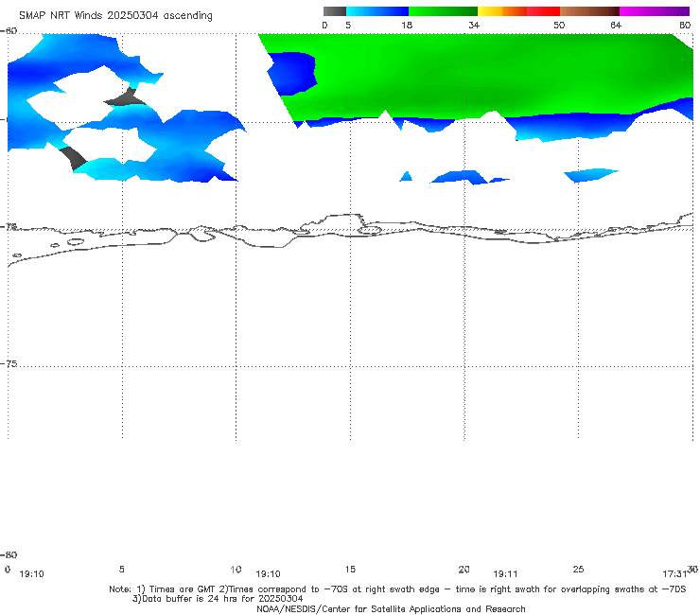The image size is (700, 615).
Task: Click the longitude axis label '10'
Action: pos(236,570)
